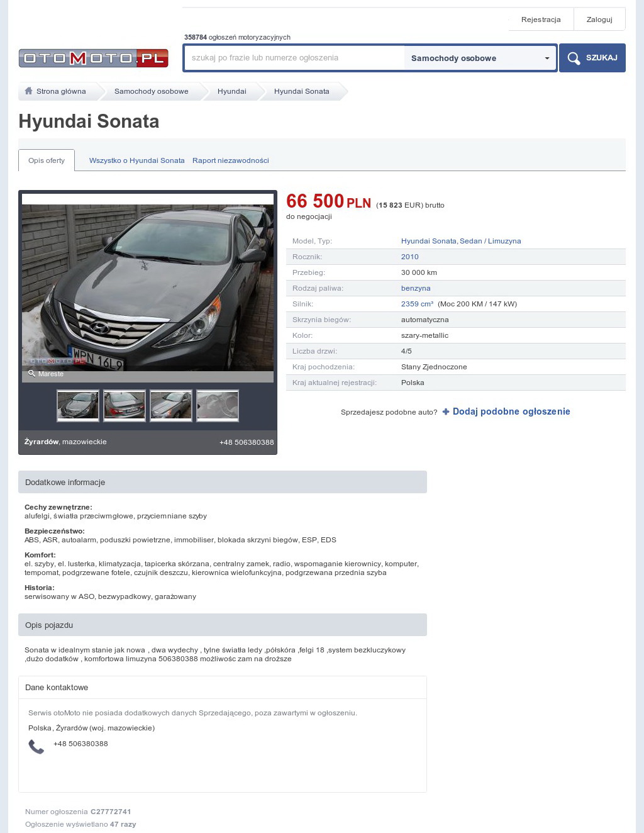Switch to Wszystko o Hyundai Sonata tab
This screenshot has height=833, width=644.
click(x=137, y=160)
